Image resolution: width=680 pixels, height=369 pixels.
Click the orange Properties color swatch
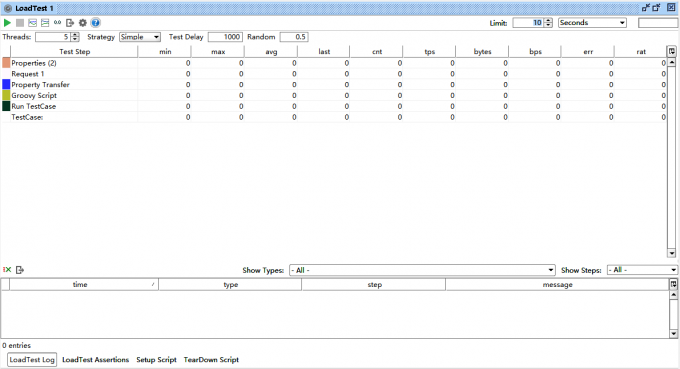pyautogui.click(x=6, y=63)
